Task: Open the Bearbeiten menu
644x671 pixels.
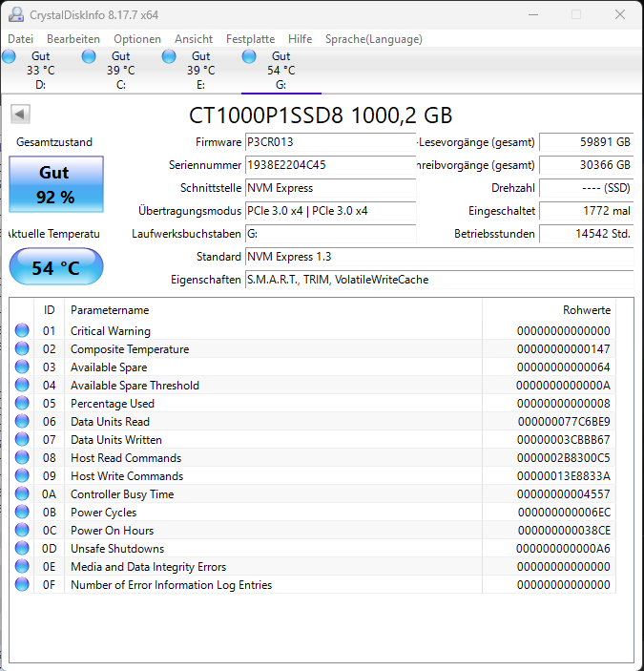Action: (x=73, y=39)
